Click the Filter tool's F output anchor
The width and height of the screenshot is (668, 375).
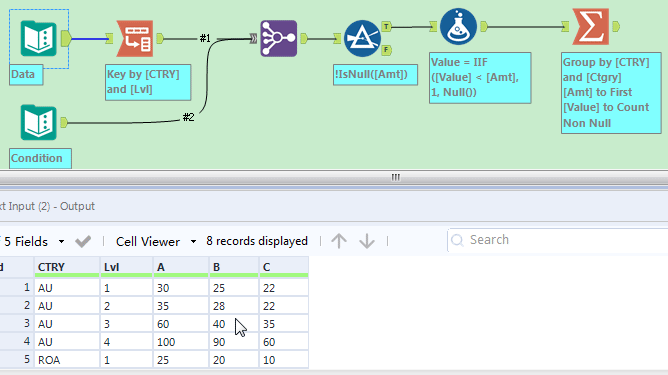pyautogui.click(x=386, y=50)
